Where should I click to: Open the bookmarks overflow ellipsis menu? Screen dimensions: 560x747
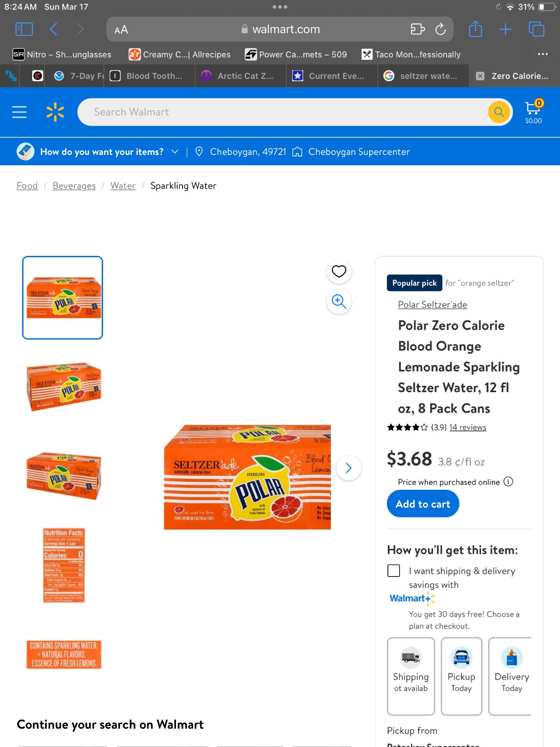(543, 54)
